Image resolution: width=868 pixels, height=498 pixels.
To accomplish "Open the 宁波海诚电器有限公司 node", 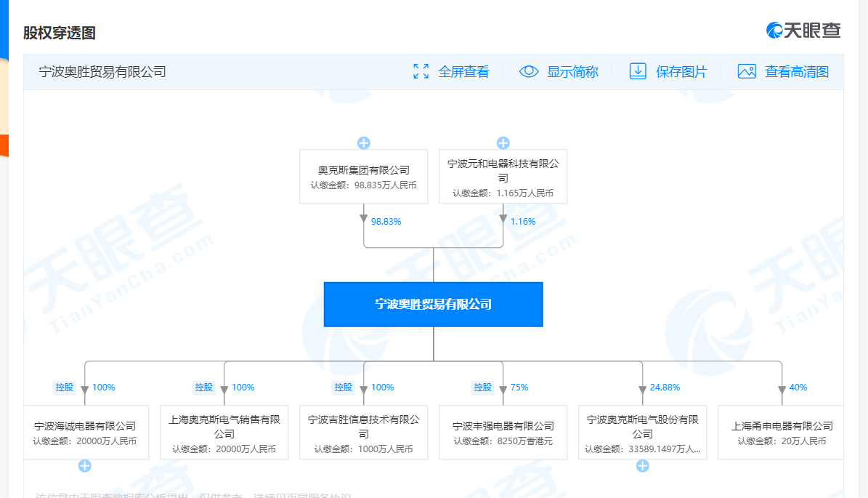I will (x=86, y=432).
